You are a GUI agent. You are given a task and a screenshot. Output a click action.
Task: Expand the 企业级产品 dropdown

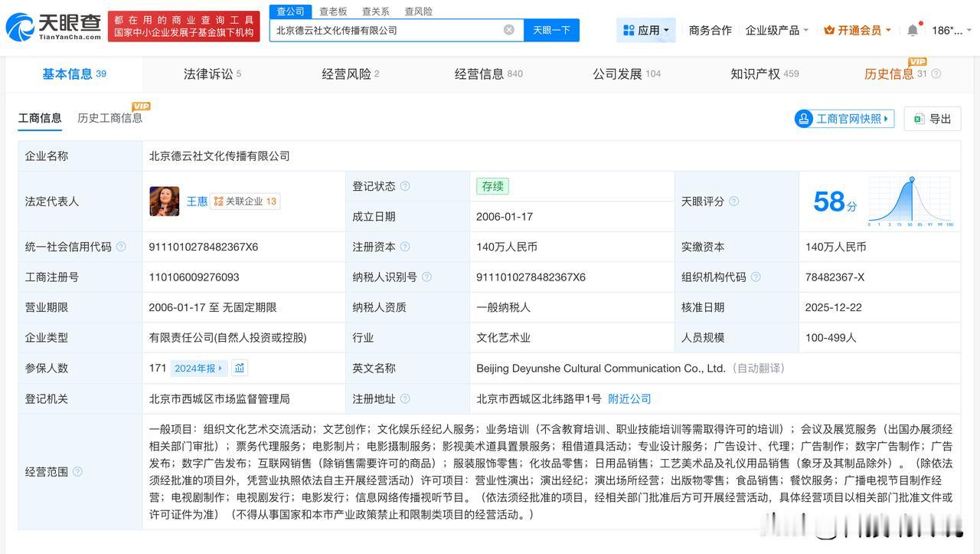pos(777,30)
